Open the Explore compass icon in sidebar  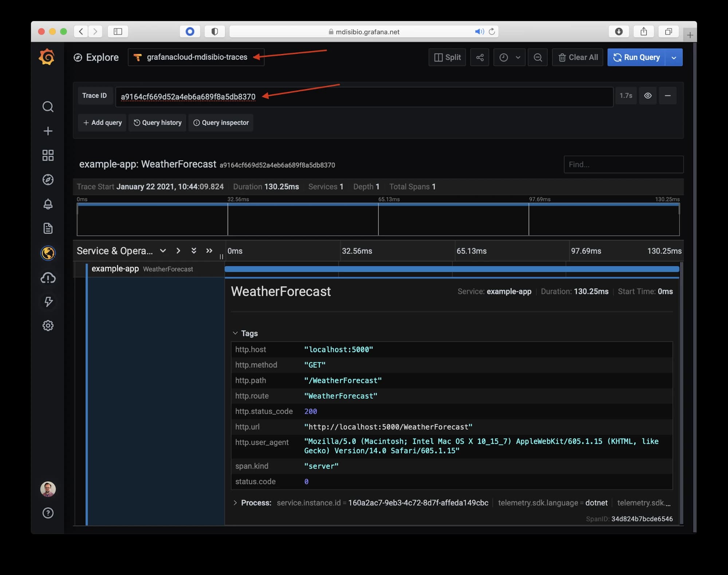click(48, 180)
